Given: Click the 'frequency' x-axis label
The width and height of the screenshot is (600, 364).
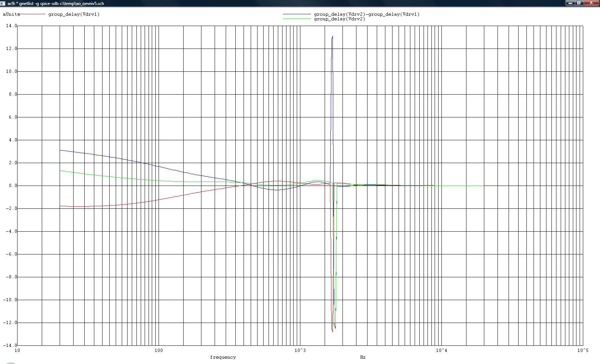Looking at the screenshot, I should click(223, 357).
